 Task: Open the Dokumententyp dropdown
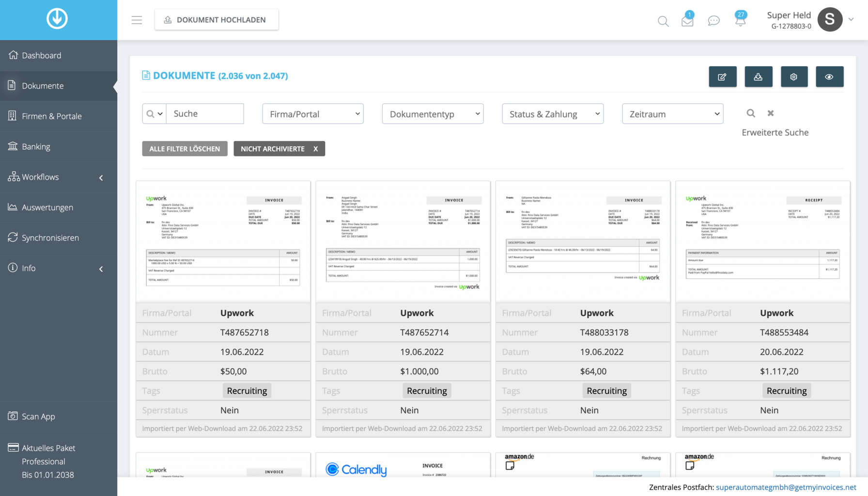(433, 114)
